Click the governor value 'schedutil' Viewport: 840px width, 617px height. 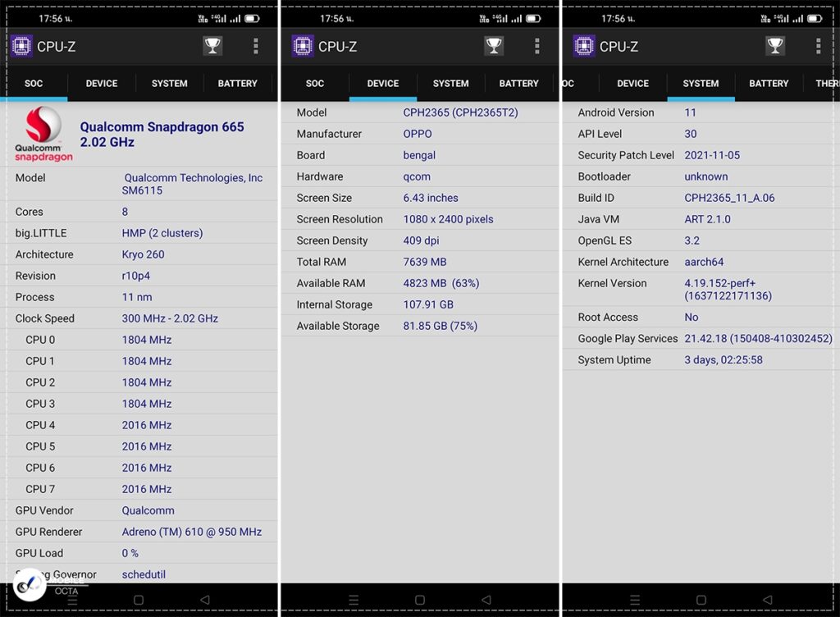pyautogui.click(x=144, y=574)
